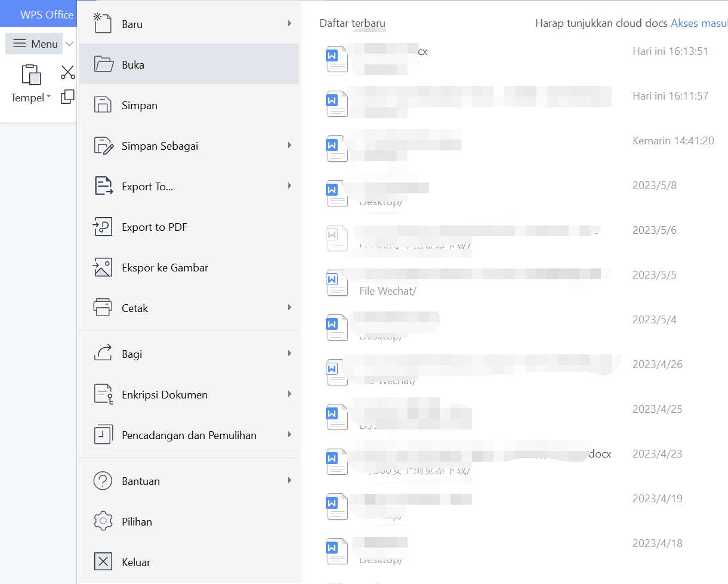Screen dimensions: 728x584
Task: Expand the Baru submenu arrow
Action: click(289, 23)
